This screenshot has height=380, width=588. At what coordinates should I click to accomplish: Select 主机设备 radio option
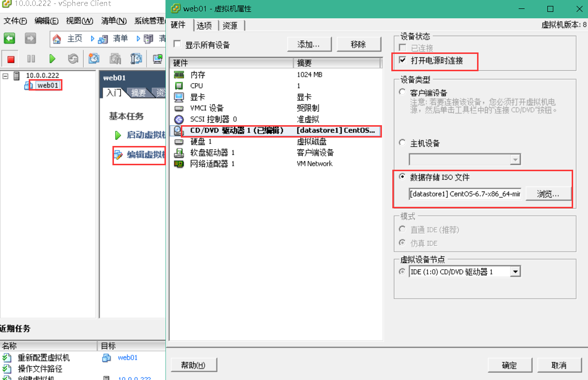(402, 142)
